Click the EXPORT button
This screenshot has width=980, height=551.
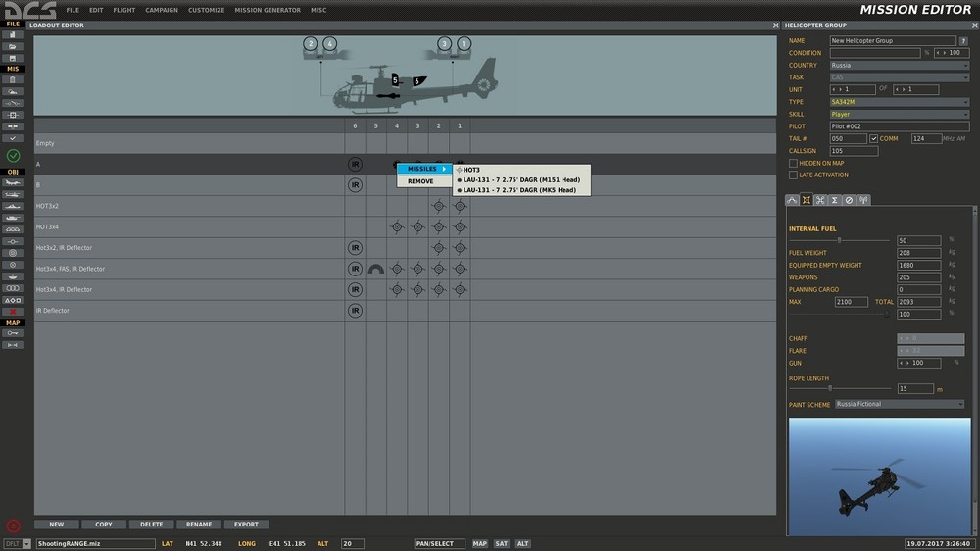coord(246,525)
